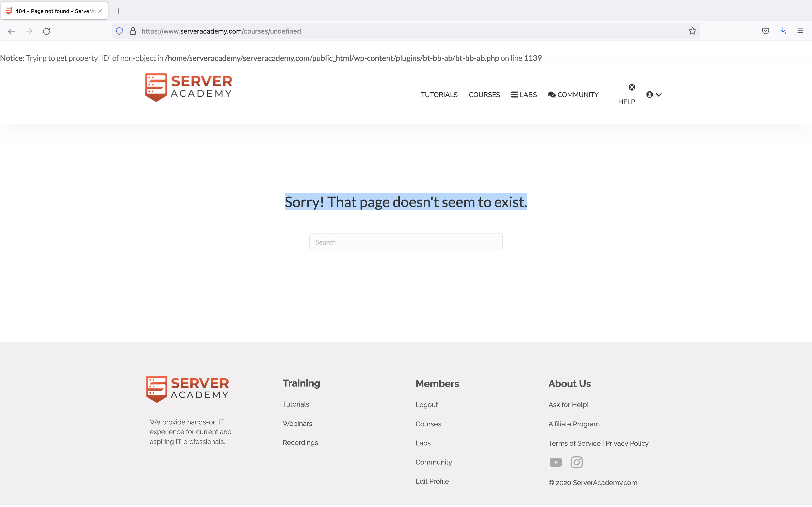
Task: Show site info via padlock icon
Action: click(x=133, y=31)
